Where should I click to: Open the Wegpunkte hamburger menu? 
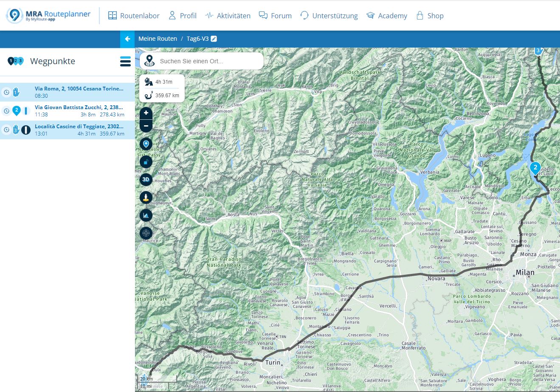coord(125,62)
